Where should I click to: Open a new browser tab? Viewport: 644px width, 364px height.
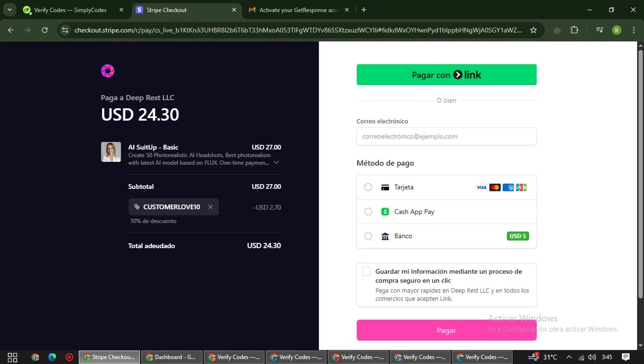364,10
